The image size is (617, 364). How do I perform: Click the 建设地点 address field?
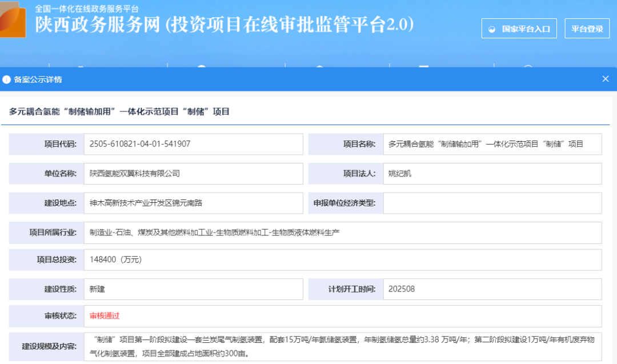tap(193, 203)
